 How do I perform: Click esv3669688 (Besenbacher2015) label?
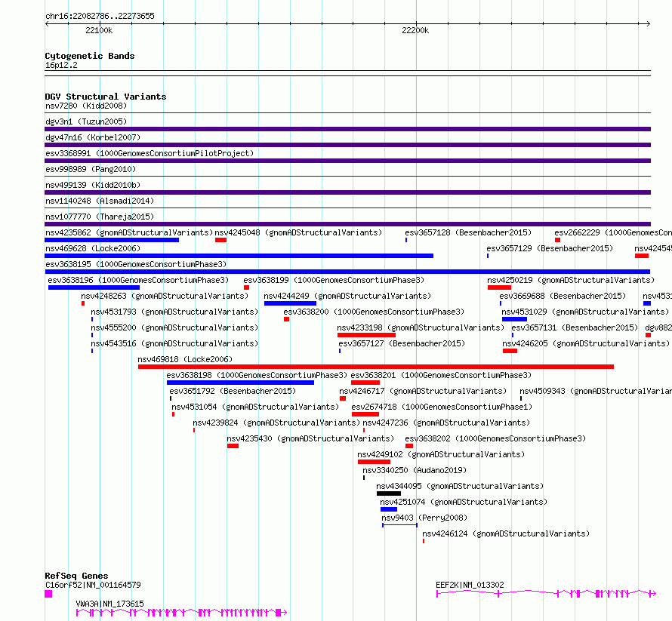(x=563, y=296)
